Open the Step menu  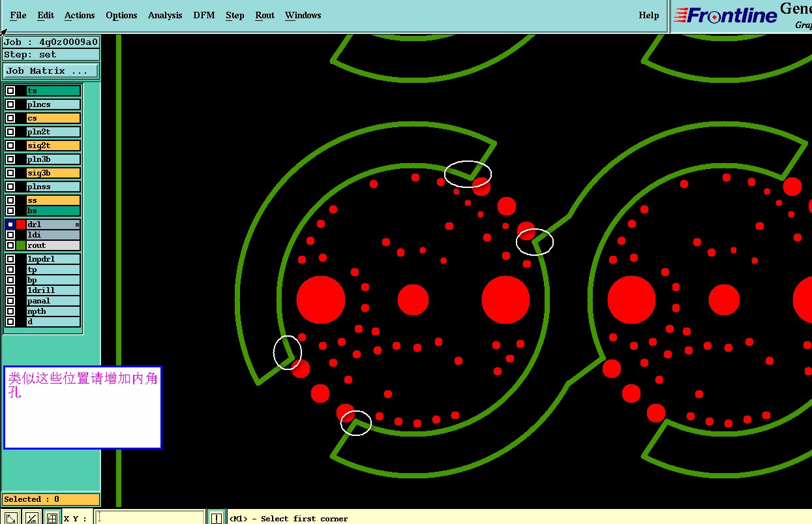pos(235,15)
